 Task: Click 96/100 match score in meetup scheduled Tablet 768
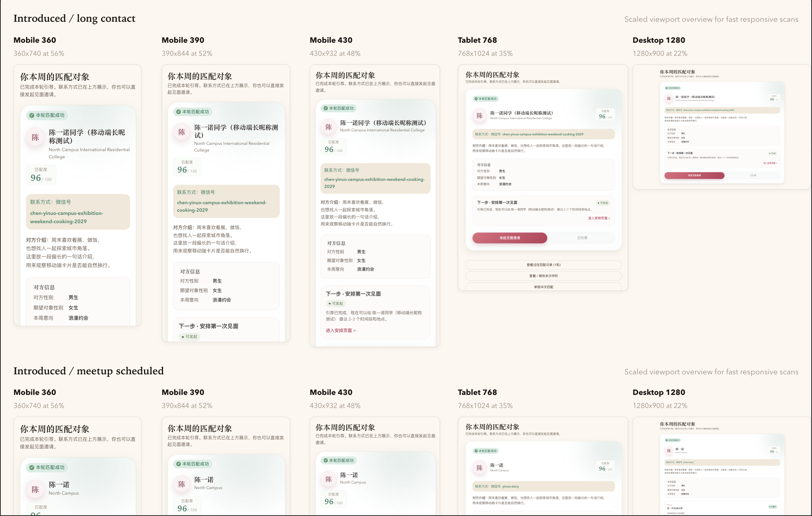tap(605, 467)
